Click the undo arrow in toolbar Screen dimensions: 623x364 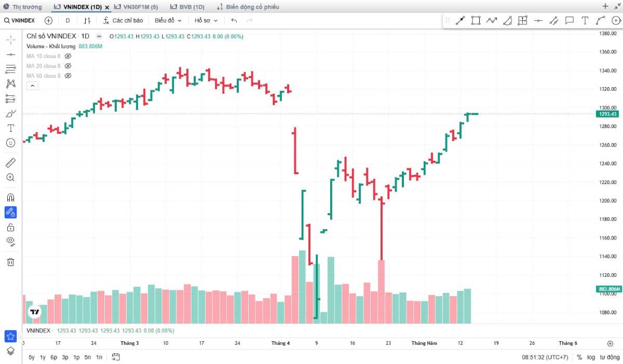click(x=234, y=20)
